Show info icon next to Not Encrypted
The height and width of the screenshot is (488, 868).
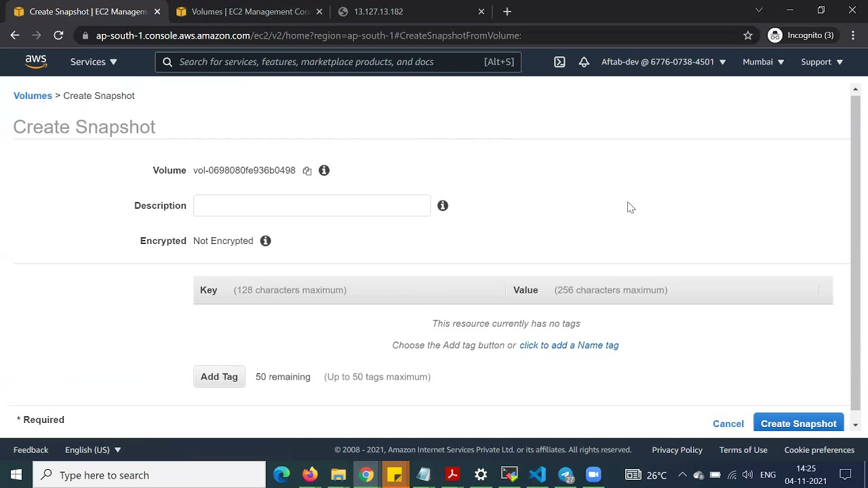coord(266,241)
